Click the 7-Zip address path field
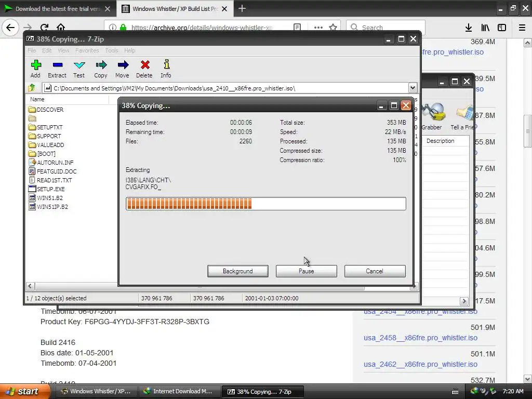This screenshot has height=399, width=532. coord(225,88)
